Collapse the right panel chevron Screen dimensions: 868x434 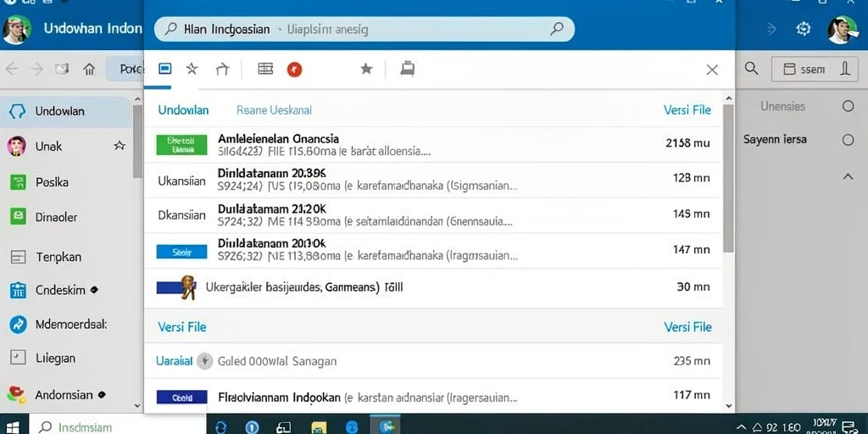(x=848, y=176)
